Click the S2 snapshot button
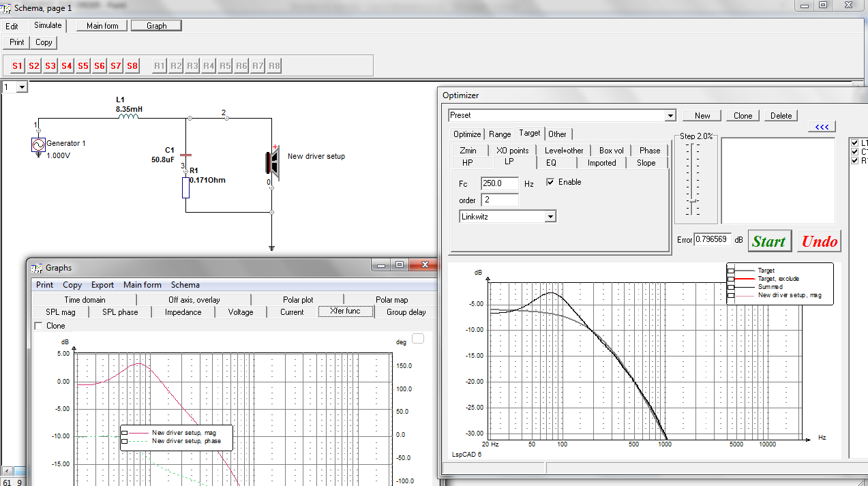Image resolution: width=868 pixels, height=486 pixels. [x=33, y=66]
